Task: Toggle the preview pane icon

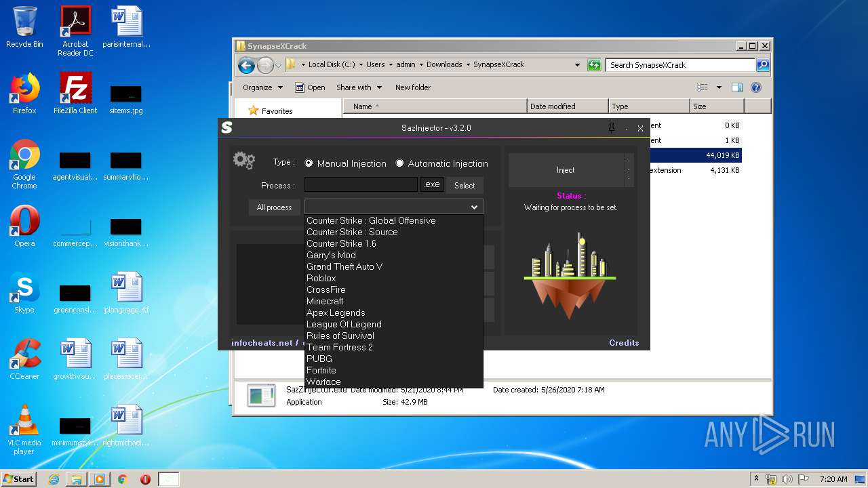Action: tap(737, 87)
